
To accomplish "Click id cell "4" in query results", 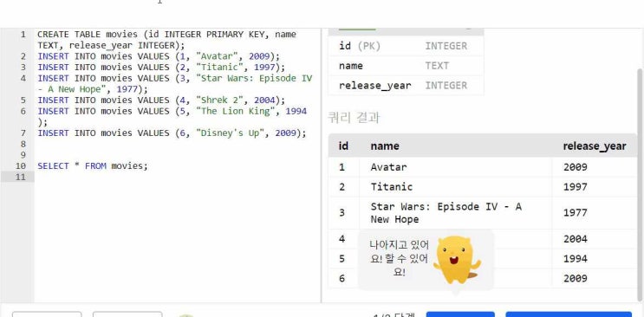I will click(342, 239).
